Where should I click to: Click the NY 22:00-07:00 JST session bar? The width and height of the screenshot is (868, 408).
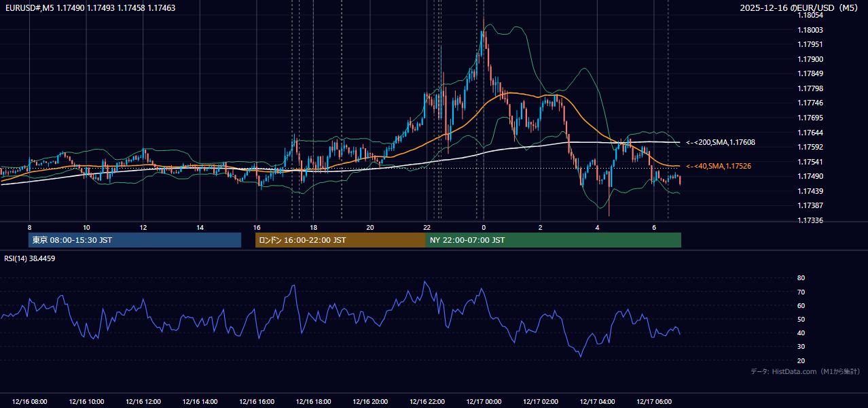click(554, 240)
